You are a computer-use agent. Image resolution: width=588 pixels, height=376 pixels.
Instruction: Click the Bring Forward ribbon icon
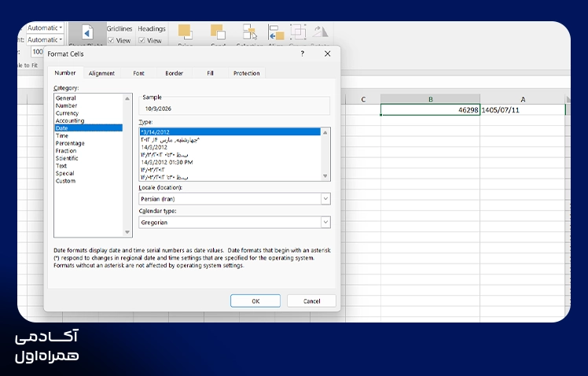(185, 32)
